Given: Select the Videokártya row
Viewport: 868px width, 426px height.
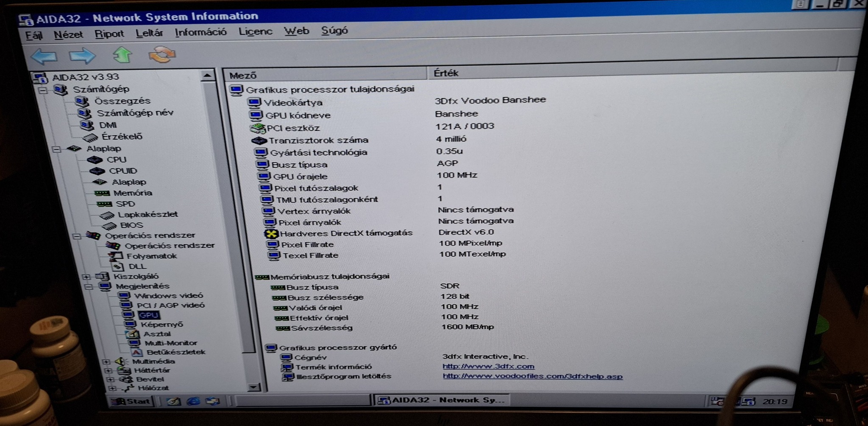Looking at the screenshot, I should [293, 103].
